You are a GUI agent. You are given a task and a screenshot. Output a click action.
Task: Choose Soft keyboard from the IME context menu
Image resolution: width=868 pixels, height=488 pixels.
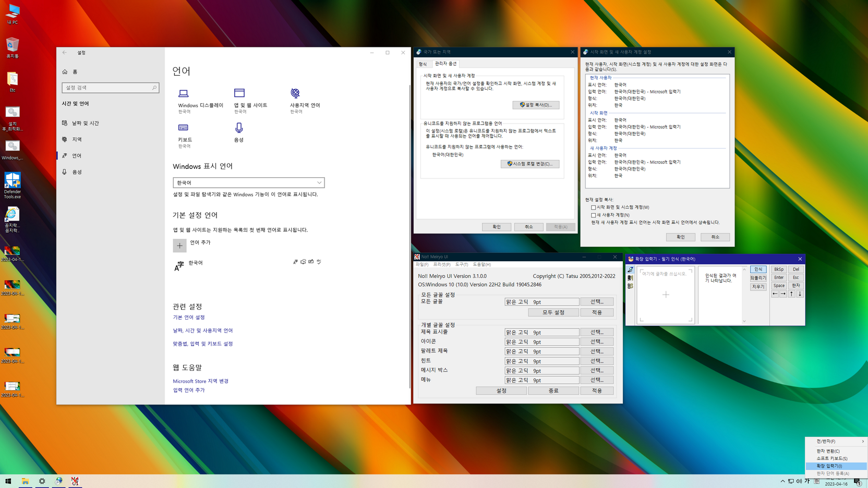pos(836,458)
